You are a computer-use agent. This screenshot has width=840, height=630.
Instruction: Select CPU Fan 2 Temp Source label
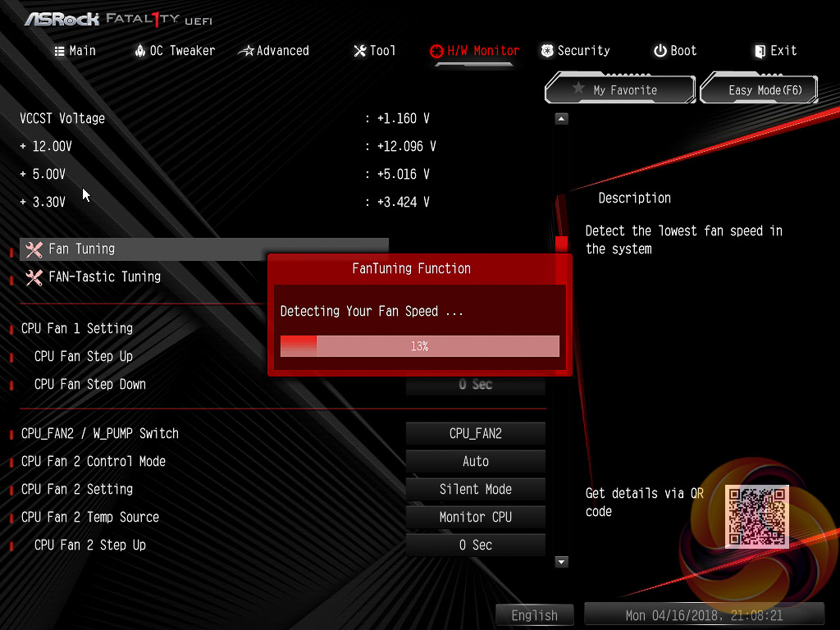(x=90, y=517)
